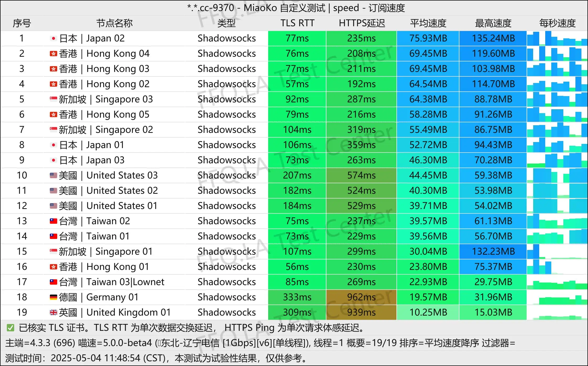Click the per-second speed chart for Japan 02

point(557,38)
